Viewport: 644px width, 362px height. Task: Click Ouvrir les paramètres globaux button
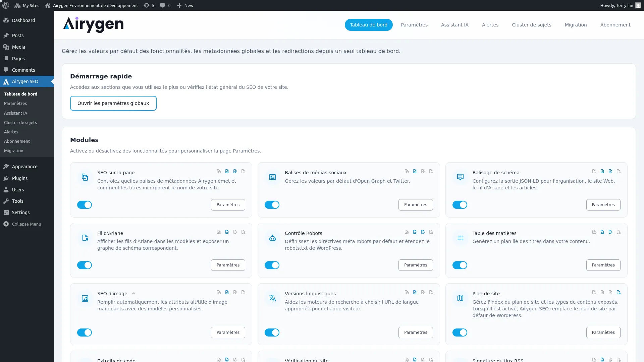tap(113, 103)
